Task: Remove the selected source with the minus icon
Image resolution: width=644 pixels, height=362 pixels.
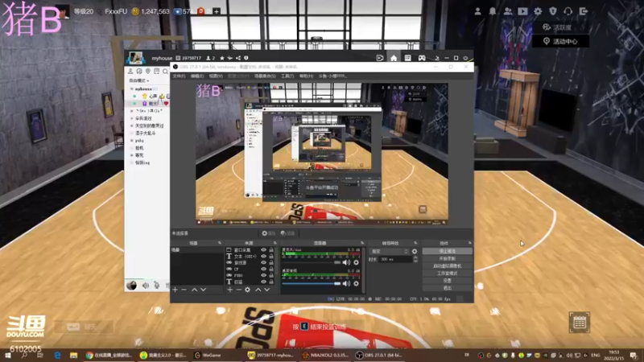Action: click(238, 290)
